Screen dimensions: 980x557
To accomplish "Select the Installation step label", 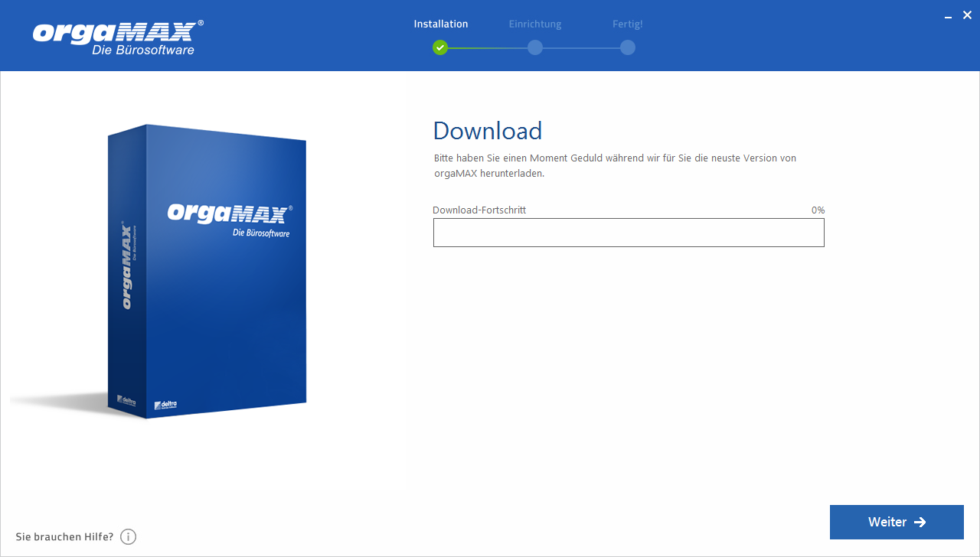I will click(x=441, y=24).
